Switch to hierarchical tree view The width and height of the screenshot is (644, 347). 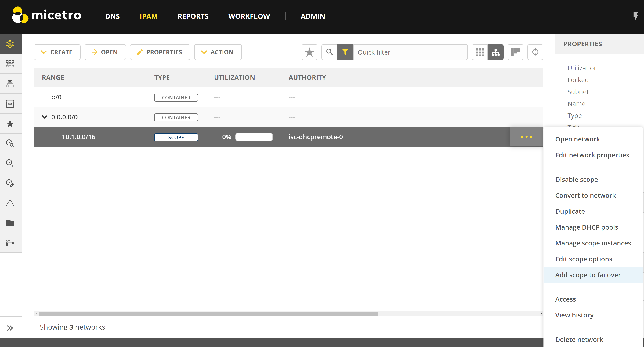point(495,52)
